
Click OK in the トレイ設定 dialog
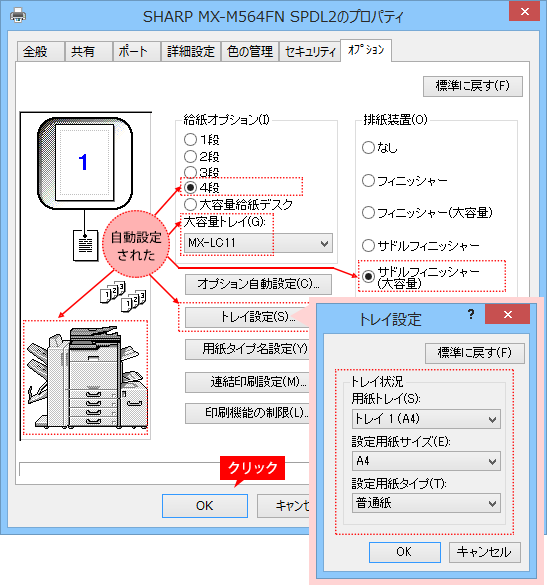[405, 552]
